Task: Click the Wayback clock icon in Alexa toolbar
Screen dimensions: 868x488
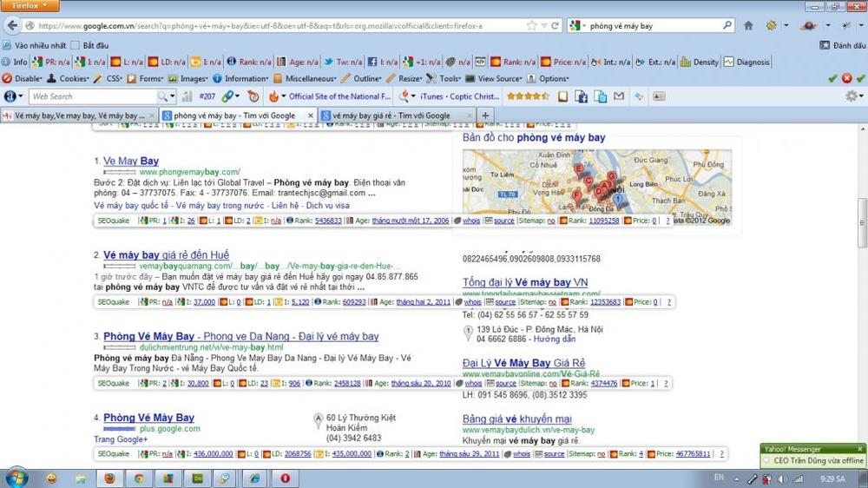Action: click(253, 96)
